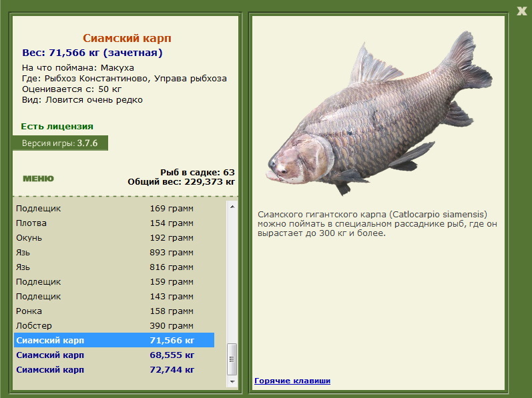Viewport: 532px width, 398px height.
Task: Select the Плотва 154 грамм entry
Action: [x=114, y=223]
